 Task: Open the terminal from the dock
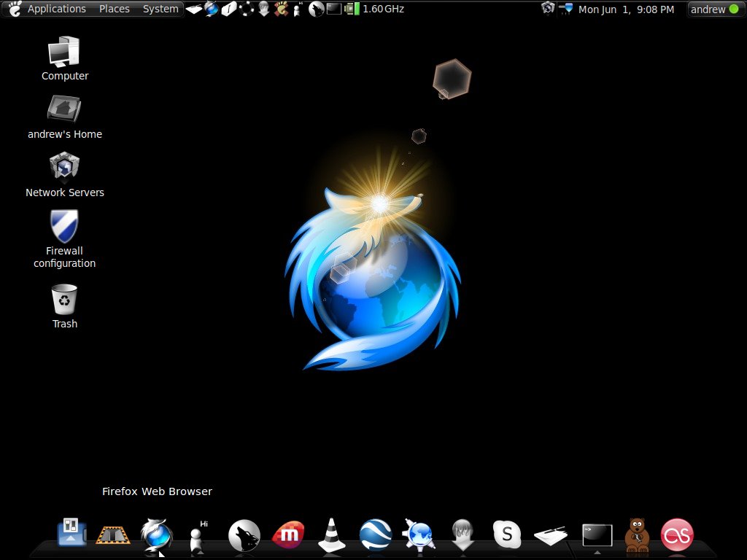click(x=596, y=534)
